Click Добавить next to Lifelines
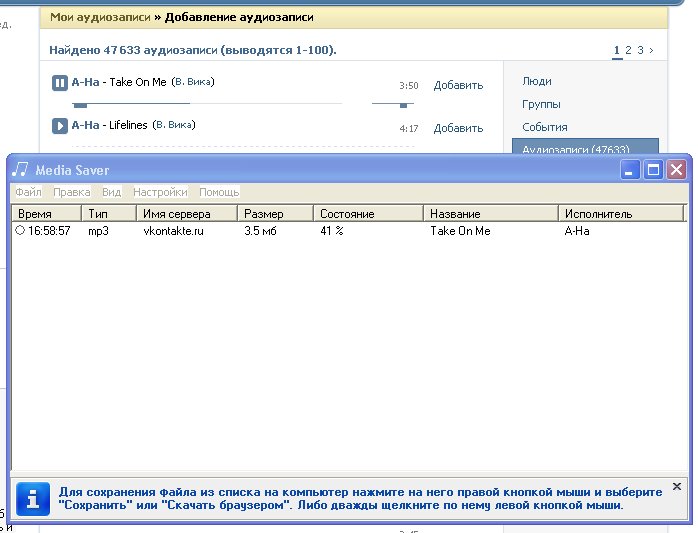Screen dimensions: 698x533 458,129
